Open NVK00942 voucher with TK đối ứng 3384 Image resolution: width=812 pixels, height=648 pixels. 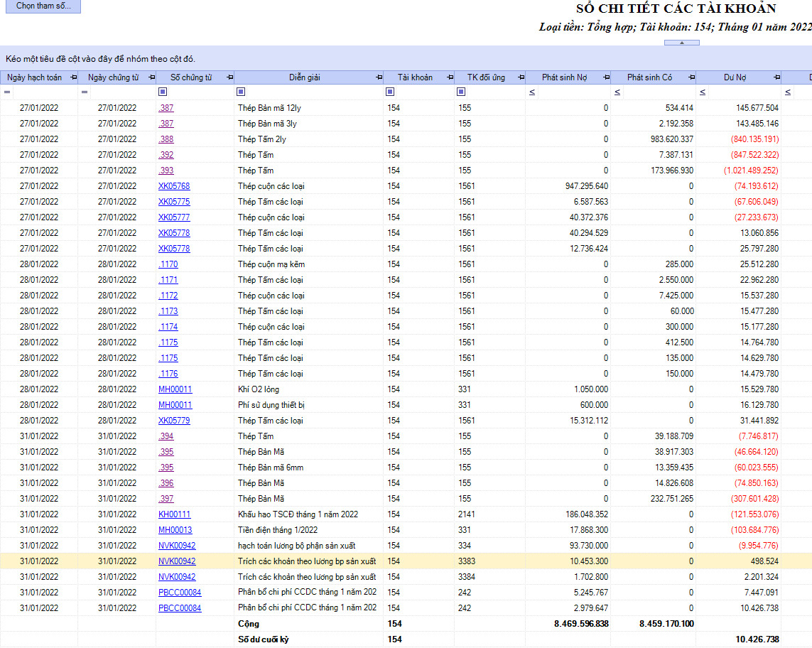coord(177,576)
